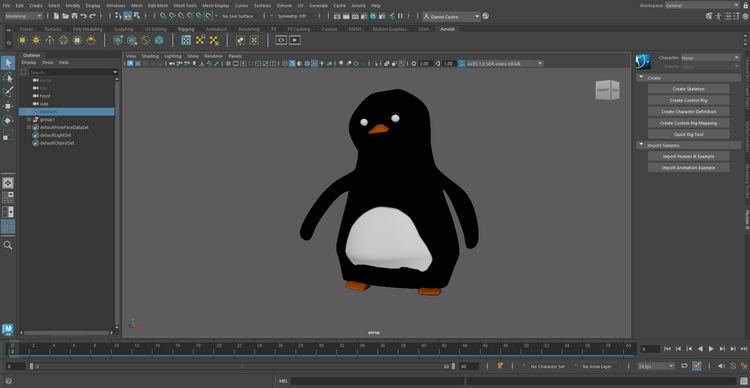750x388 pixels.
Task: Click the range slider bar handle
Action: tap(243, 366)
